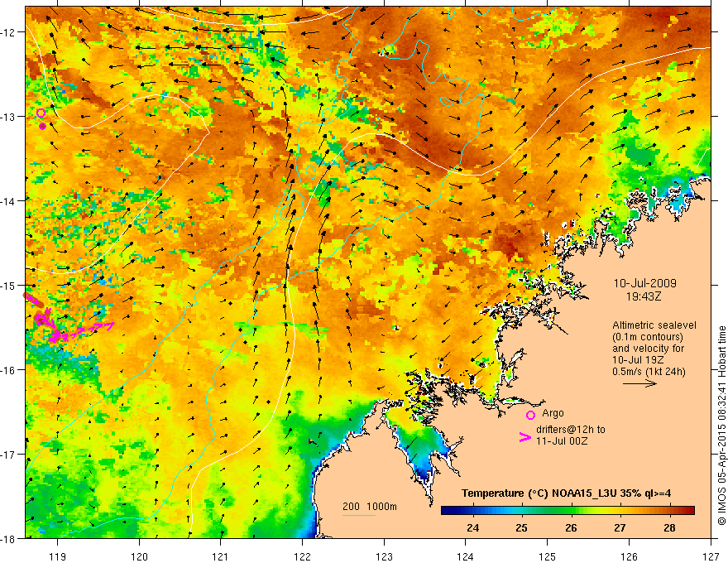Click the open magenta Argo circle near -13
Viewport: 728px width, 563px height.
point(41,113)
